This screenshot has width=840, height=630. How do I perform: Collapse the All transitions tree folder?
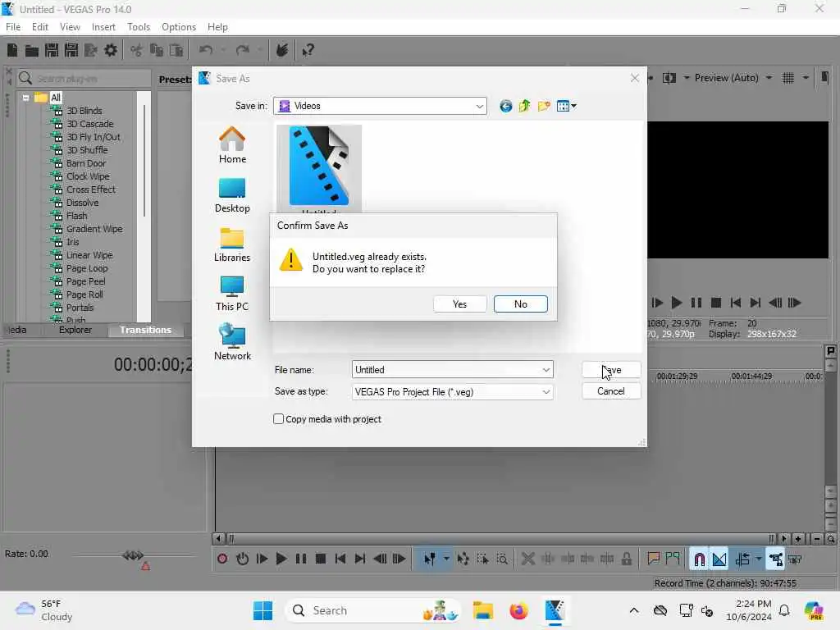[25, 98]
